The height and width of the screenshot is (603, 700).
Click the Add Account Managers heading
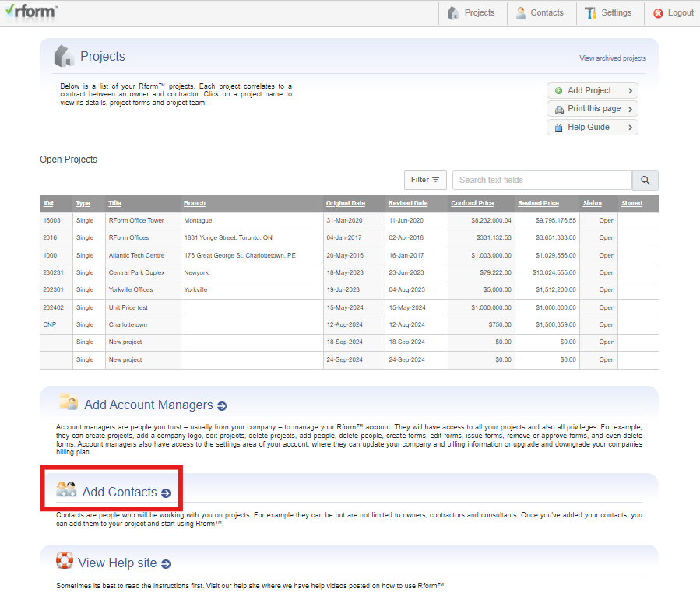pyautogui.click(x=149, y=405)
